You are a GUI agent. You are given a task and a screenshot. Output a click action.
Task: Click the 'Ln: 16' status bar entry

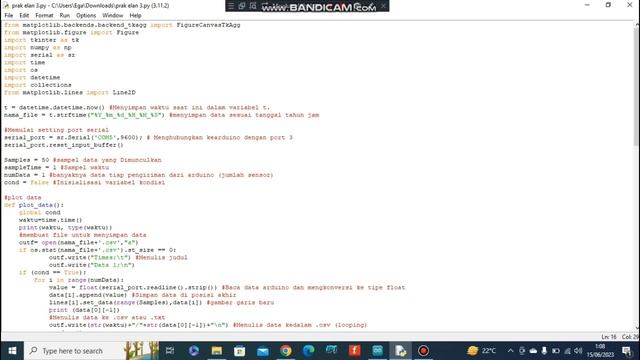(609, 337)
